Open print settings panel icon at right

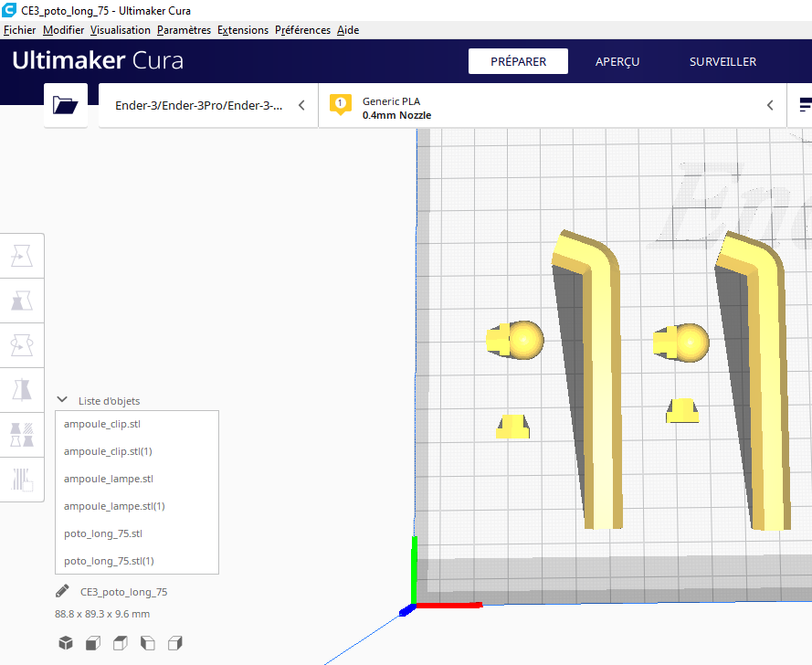point(806,105)
